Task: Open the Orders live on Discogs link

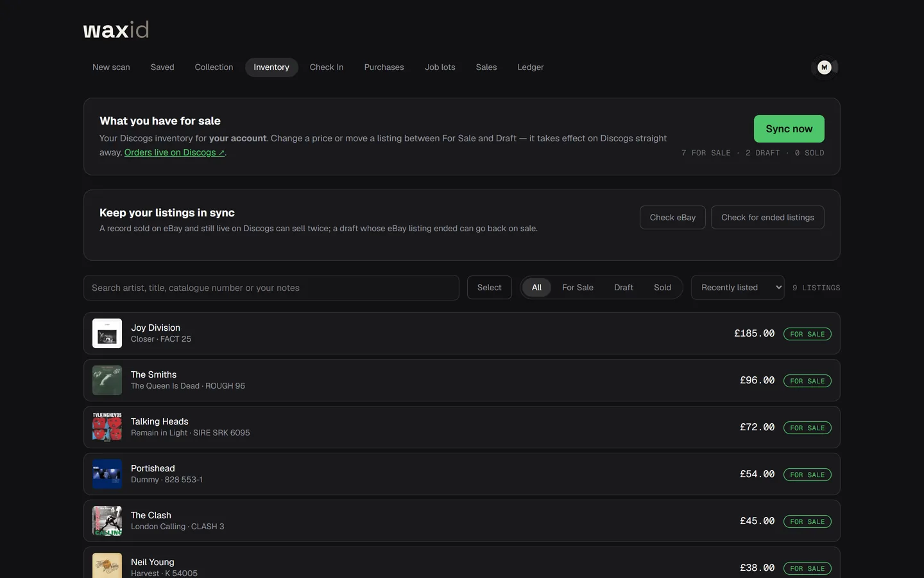Action: click(175, 153)
